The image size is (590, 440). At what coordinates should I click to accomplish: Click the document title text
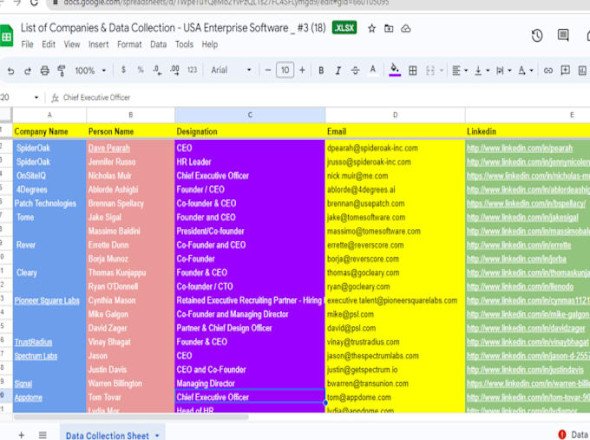click(173, 28)
